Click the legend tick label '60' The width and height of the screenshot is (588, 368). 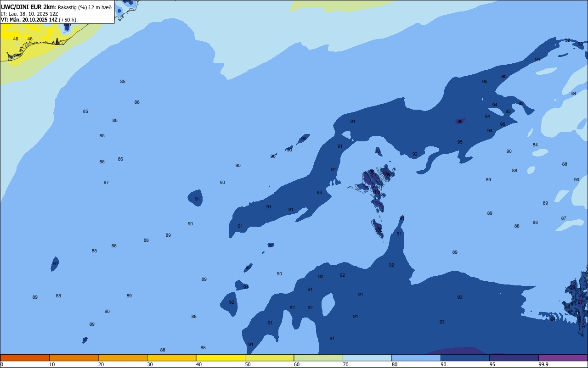[x=296, y=364]
